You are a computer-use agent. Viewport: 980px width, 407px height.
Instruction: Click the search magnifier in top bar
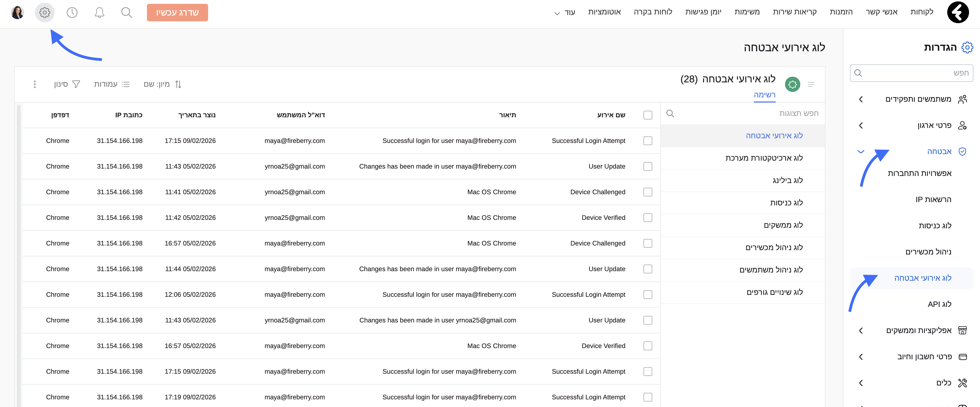(126, 13)
